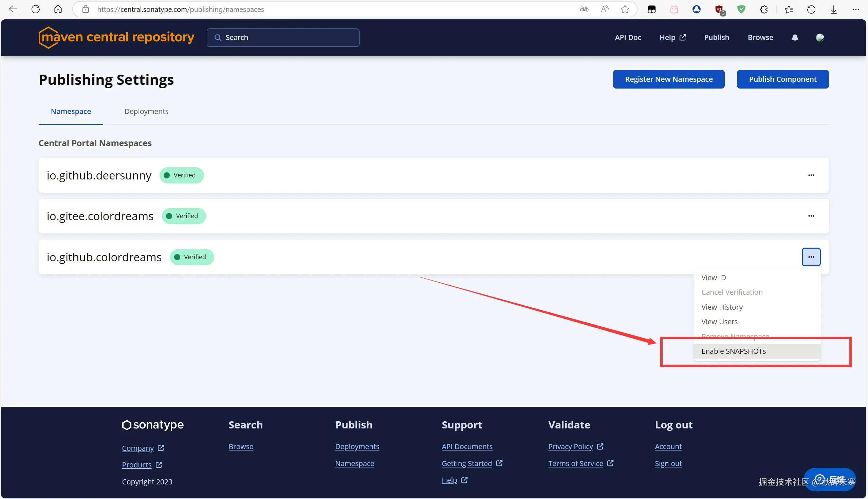Switch to the Deployments tab
Image resolution: width=868 pixels, height=499 pixels.
[146, 111]
